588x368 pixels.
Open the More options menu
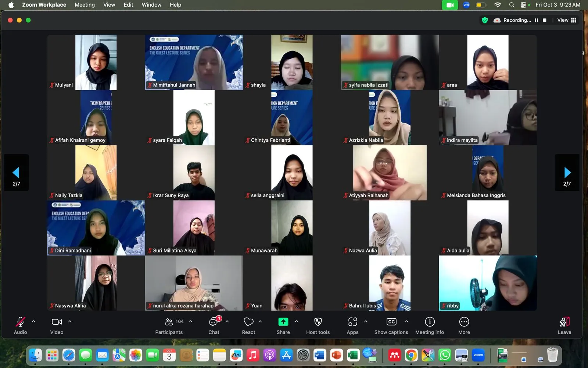click(x=464, y=322)
